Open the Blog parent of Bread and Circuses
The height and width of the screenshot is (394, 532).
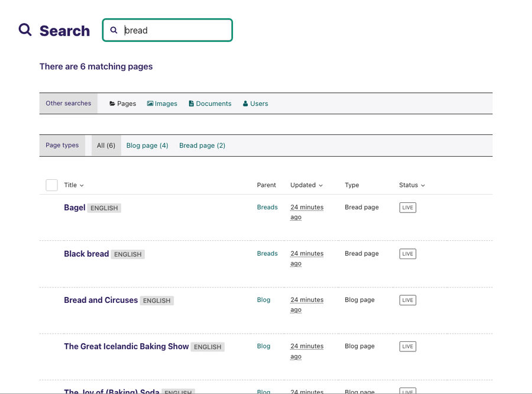click(264, 300)
